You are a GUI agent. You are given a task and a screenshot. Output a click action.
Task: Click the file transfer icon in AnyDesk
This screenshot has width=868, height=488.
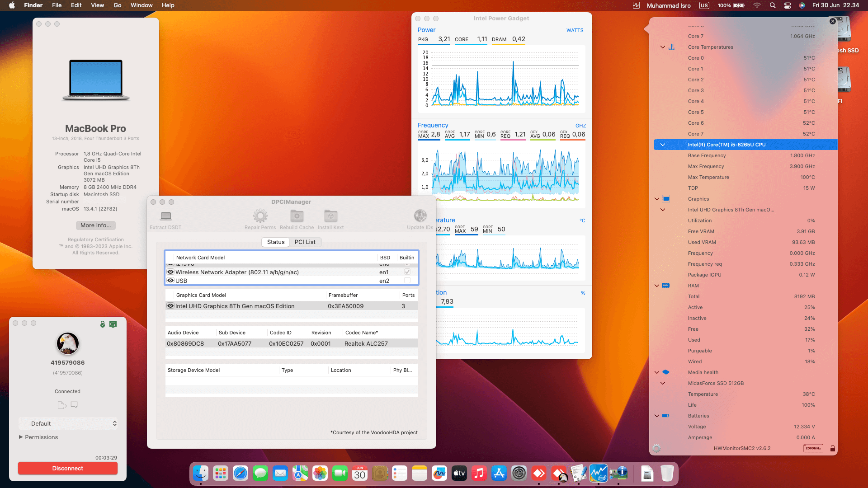point(62,405)
